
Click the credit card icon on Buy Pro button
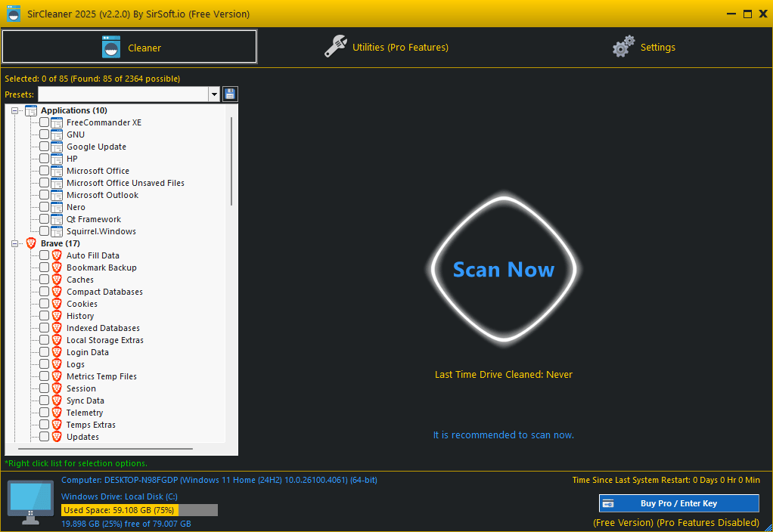(608, 503)
